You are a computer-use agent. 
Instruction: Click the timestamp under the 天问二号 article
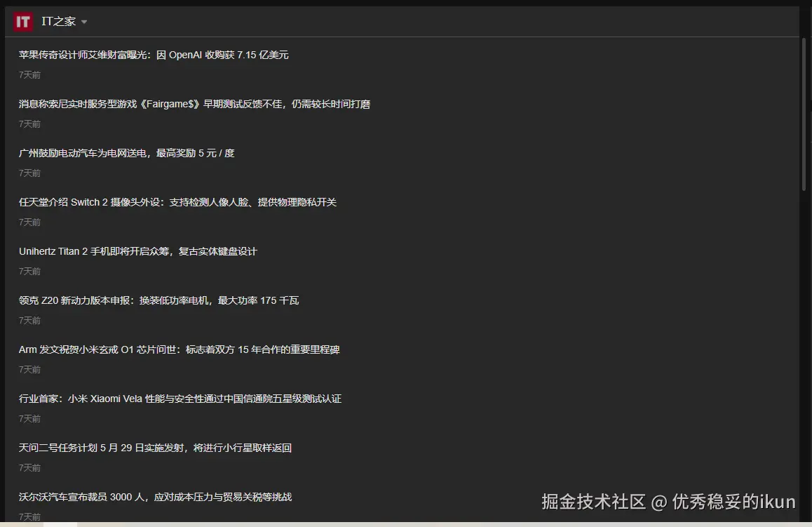point(29,467)
